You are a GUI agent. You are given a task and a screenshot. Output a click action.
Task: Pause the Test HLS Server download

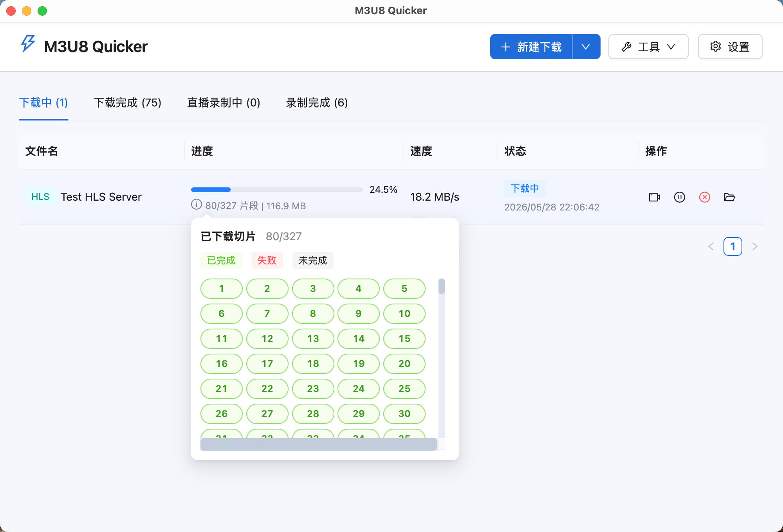click(x=680, y=197)
